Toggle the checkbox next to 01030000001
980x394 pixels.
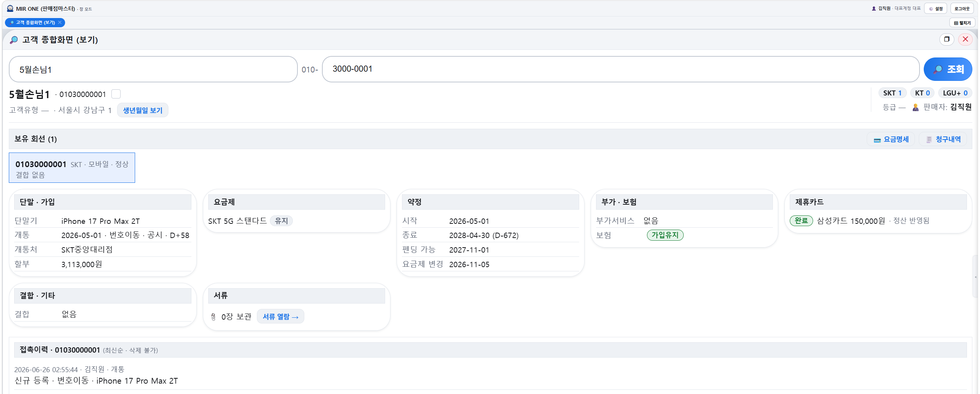coord(116,94)
